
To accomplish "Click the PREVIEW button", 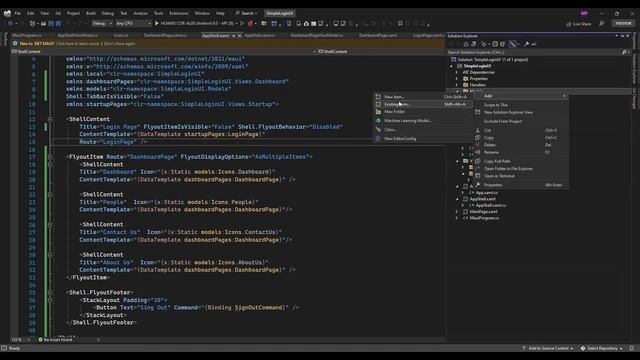I will (623, 24).
